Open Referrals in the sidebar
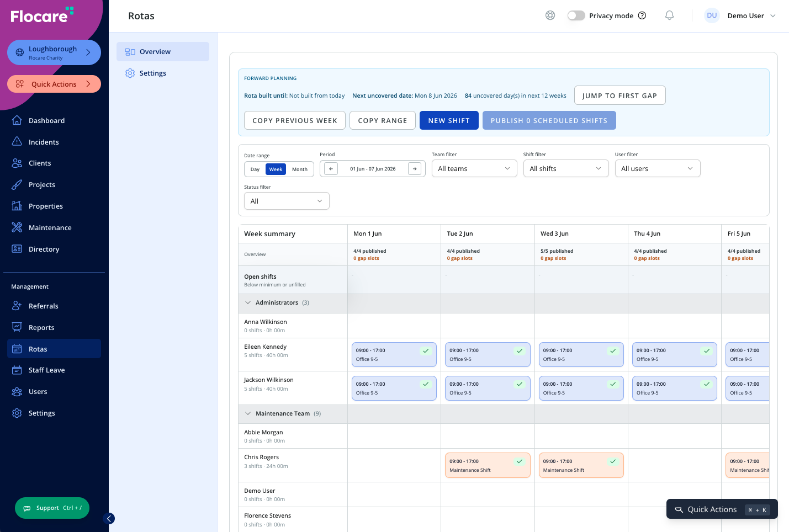 [54, 306]
